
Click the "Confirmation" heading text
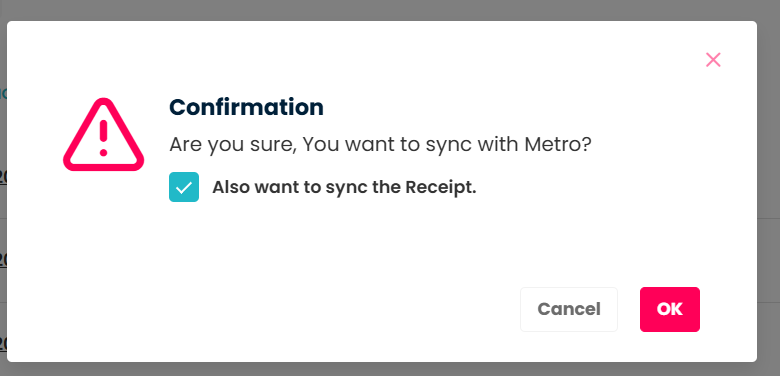pos(246,107)
